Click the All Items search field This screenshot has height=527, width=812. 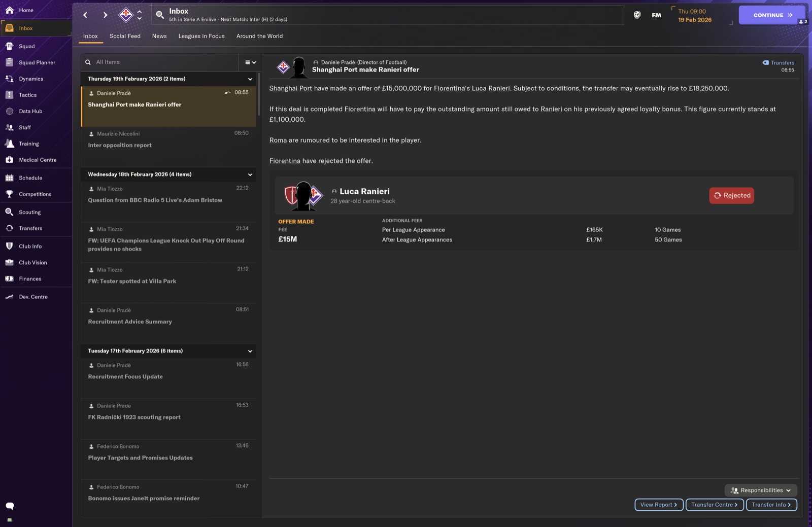pos(159,62)
